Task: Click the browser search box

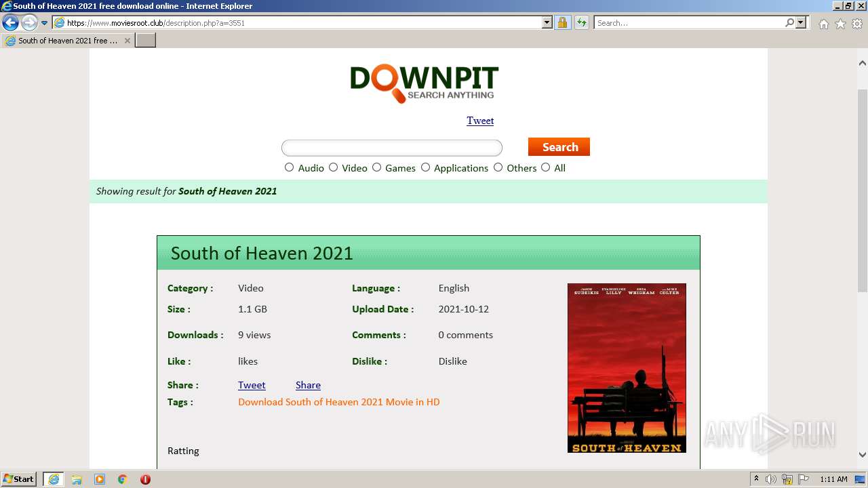Action: [x=688, y=23]
